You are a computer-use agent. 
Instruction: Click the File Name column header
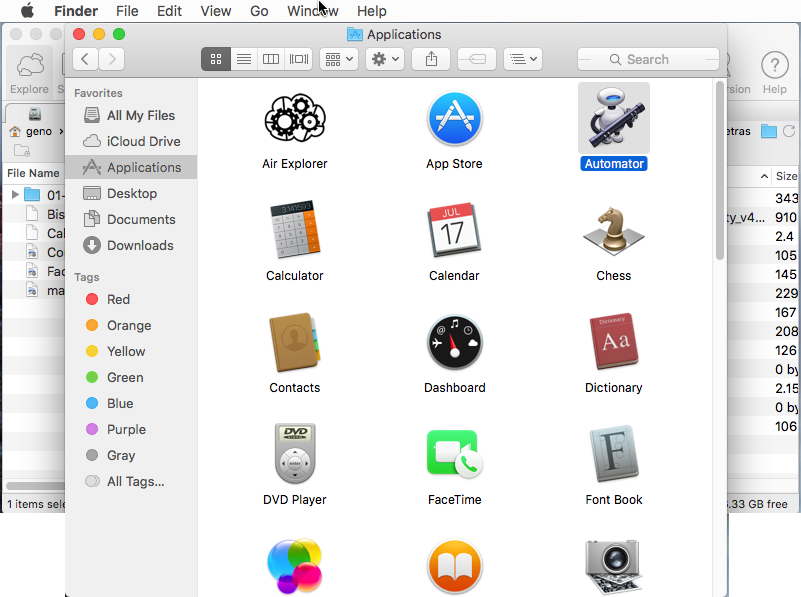(x=33, y=173)
